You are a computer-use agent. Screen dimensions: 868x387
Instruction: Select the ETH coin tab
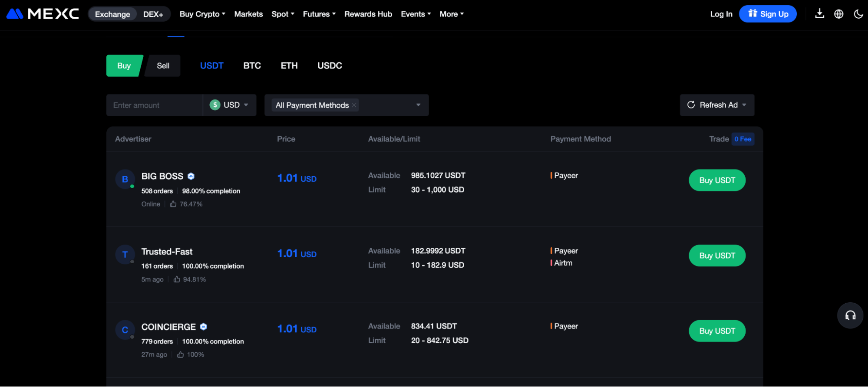coord(289,66)
